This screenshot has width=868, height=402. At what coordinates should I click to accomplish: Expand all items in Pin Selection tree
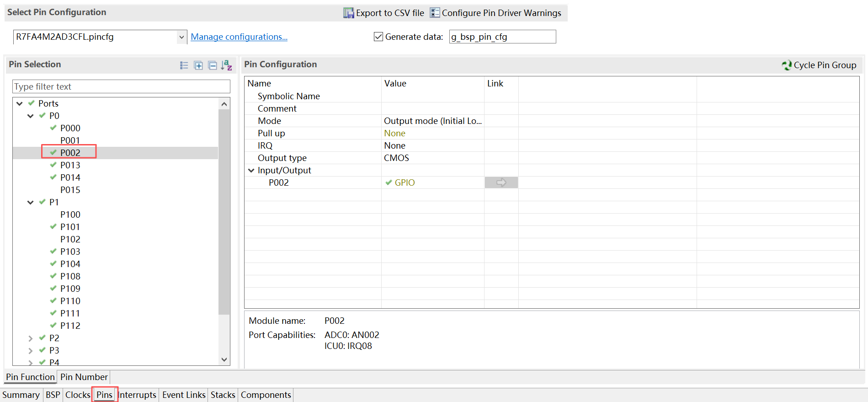pos(198,65)
